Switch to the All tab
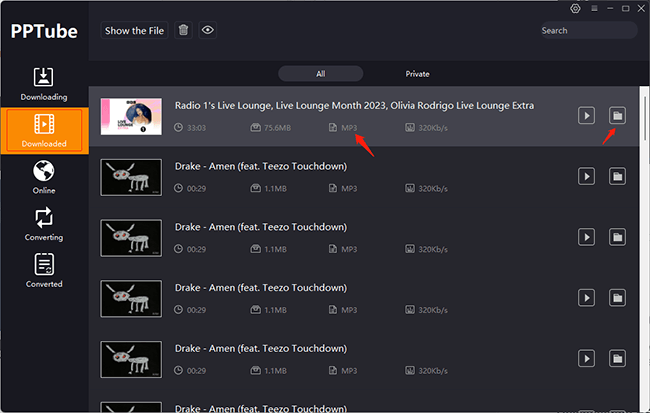This screenshot has width=650, height=413. [320, 74]
